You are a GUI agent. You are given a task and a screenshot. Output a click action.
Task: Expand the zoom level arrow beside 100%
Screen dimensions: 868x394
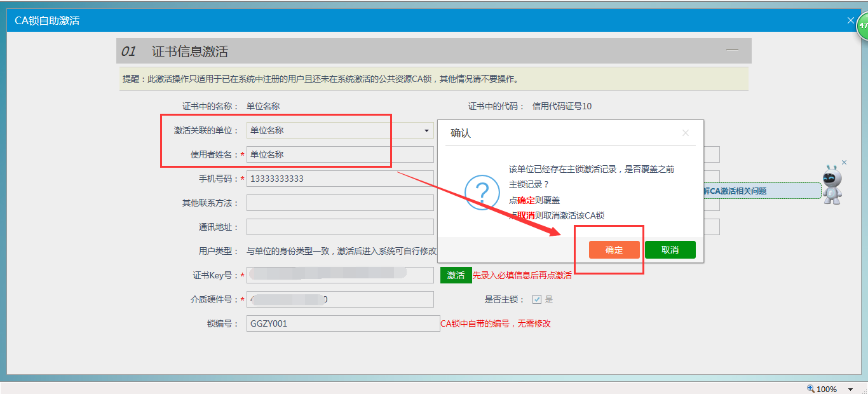pos(850,389)
